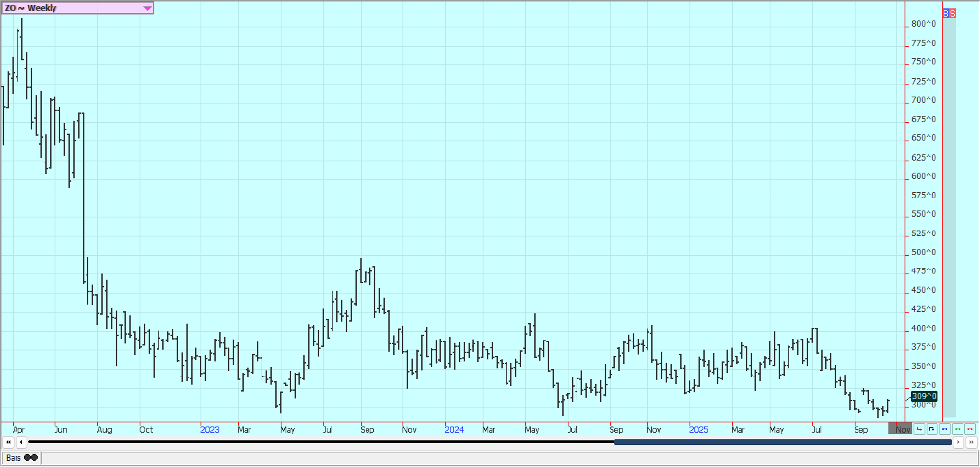Click the blue dash chart tool icon
The height and width of the screenshot is (467, 980).
click(x=945, y=428)
